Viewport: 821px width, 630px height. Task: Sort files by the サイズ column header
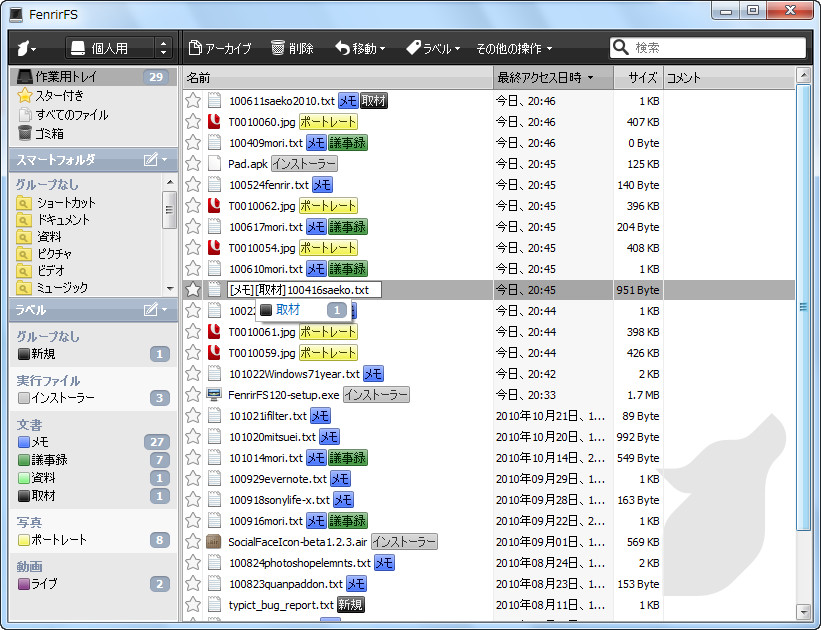pos(640,75)
